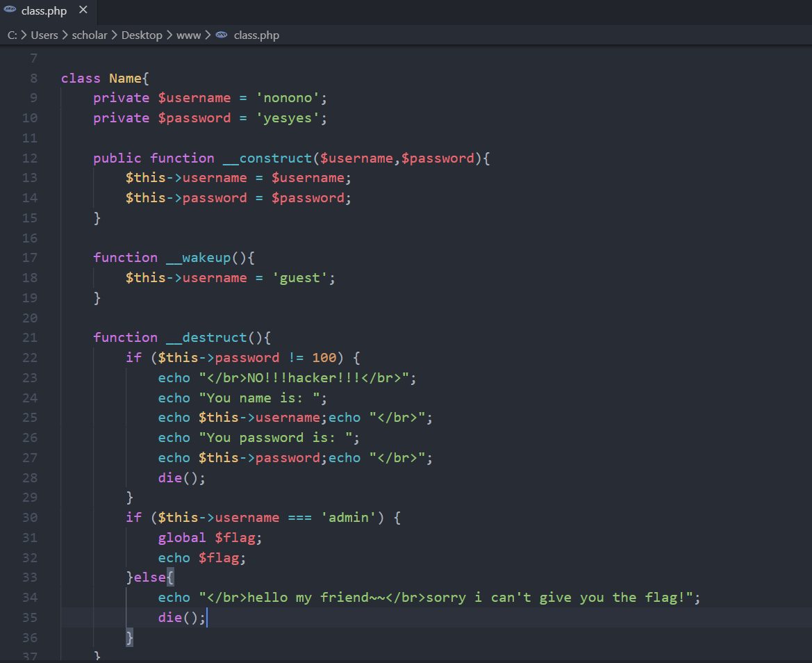Click the number 100 on line 22
The image size is (812, 663).
324,358
